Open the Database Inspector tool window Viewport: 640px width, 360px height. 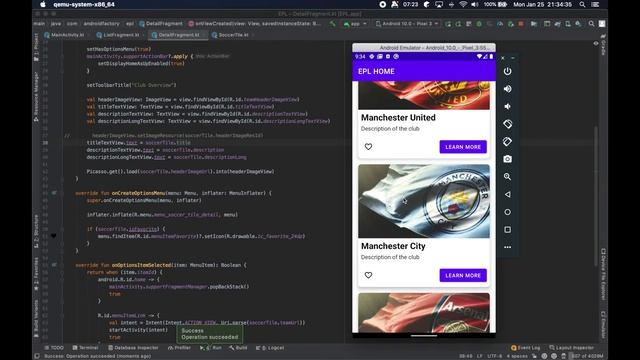point(133,348)
